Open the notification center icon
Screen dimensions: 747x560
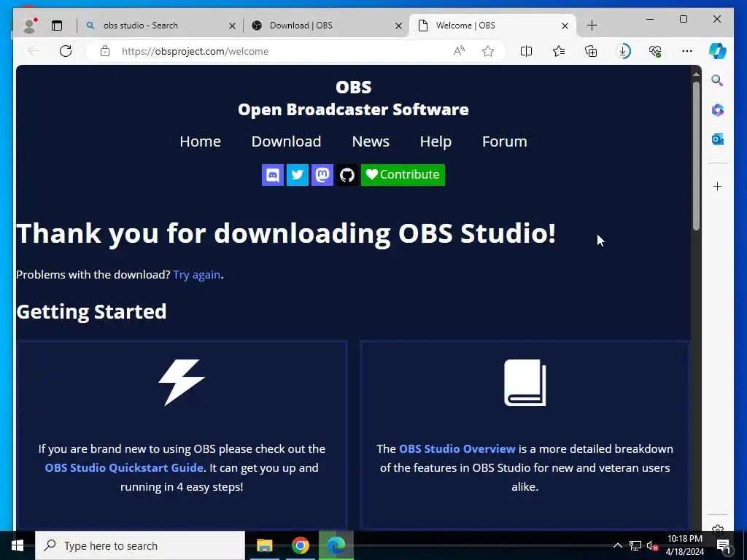click(724, 545)
